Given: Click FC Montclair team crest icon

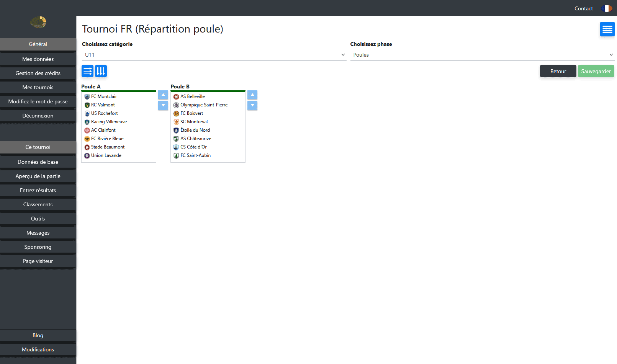Looking at the screenshot, I should (x=87, y=97).
